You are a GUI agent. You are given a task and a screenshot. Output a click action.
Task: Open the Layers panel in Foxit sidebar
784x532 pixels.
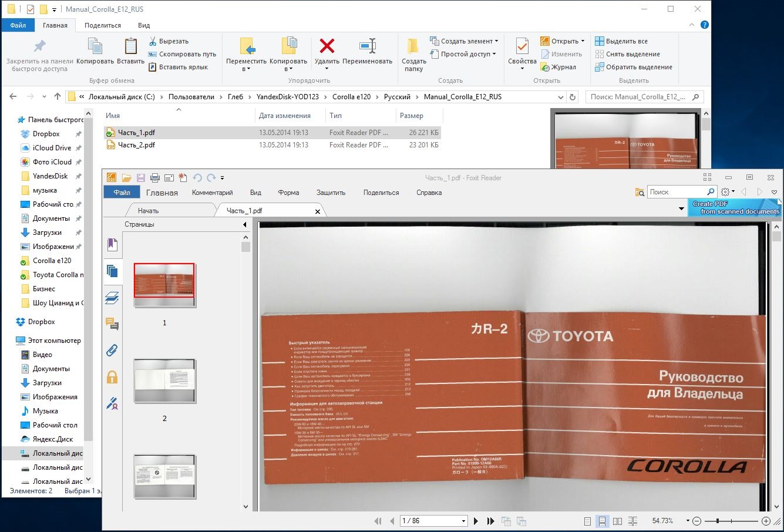[x=112, y=298]
